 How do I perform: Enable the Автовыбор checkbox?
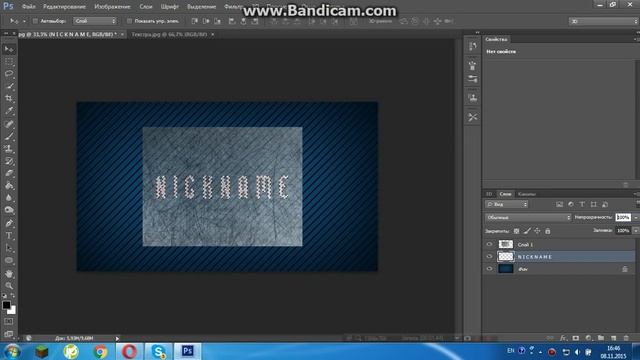tap(35, 21)
